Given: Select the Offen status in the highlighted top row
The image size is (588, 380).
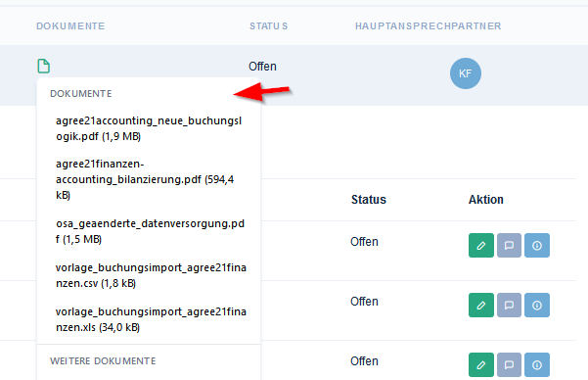Looking at the screenshot, I should point(262,66).
